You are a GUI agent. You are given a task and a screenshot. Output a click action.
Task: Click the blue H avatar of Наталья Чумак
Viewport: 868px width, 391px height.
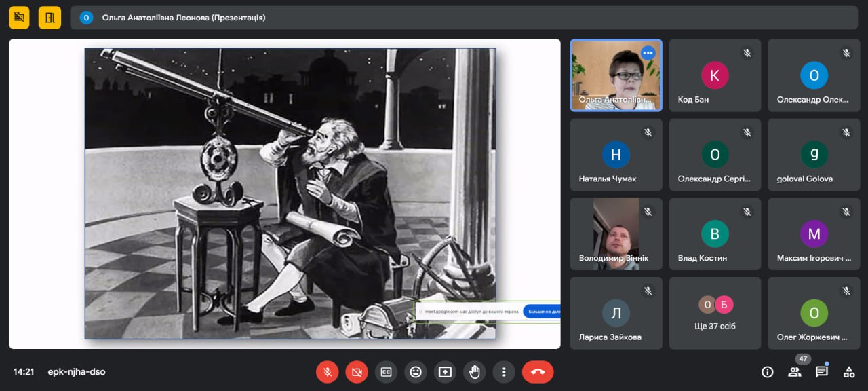tap(616, 155)
